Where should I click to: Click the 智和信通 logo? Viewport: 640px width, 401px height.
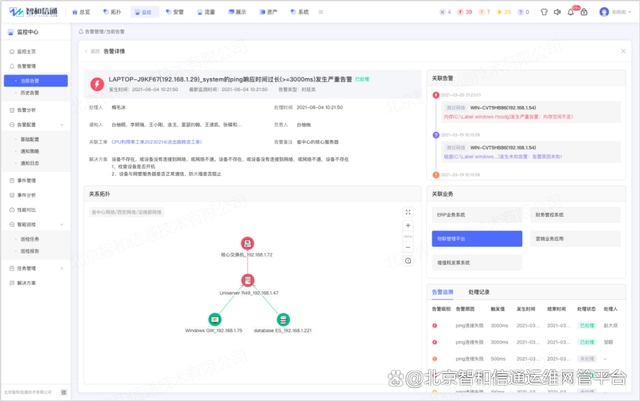[x=33, y=12]
